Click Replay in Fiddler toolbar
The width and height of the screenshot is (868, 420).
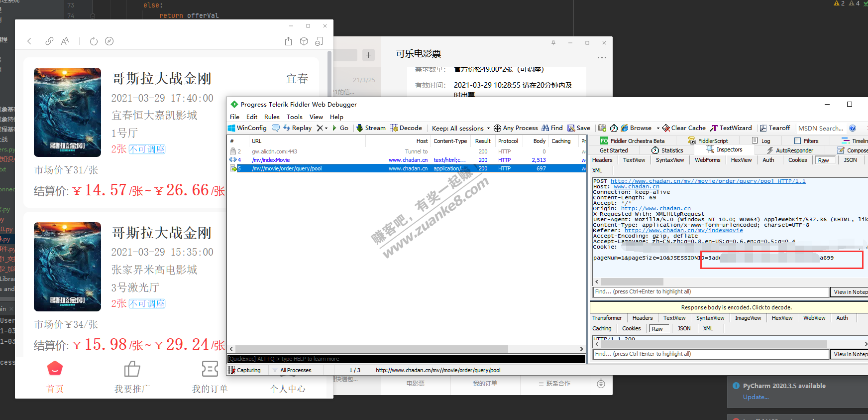(298, 128)
